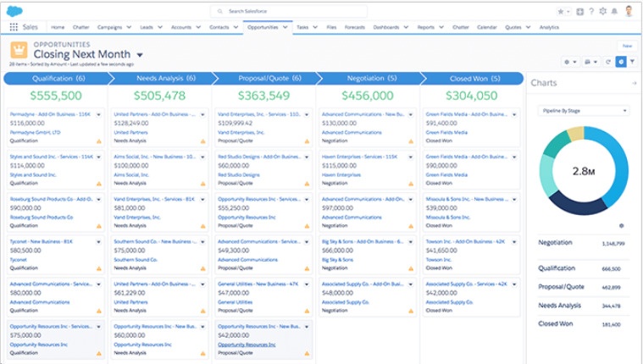Open Global Actions plus icon
The image size is (643, 364).
579,12
